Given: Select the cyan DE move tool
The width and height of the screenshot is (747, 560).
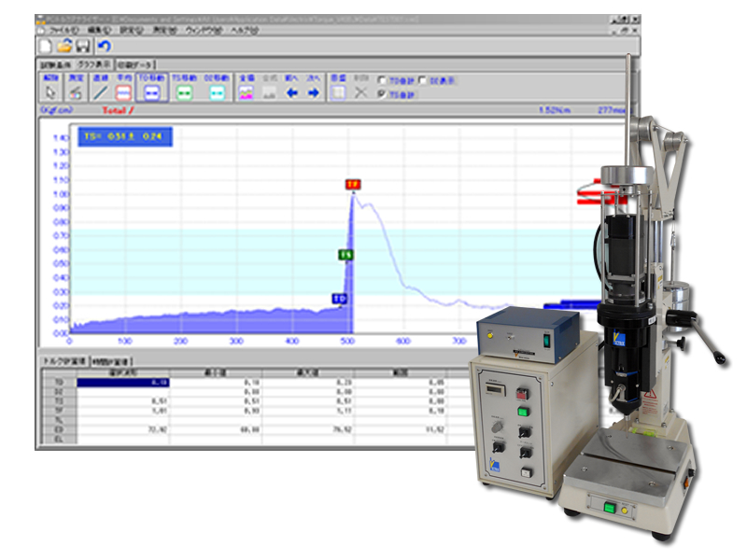Looking at the screenshot, I should 217,92.
